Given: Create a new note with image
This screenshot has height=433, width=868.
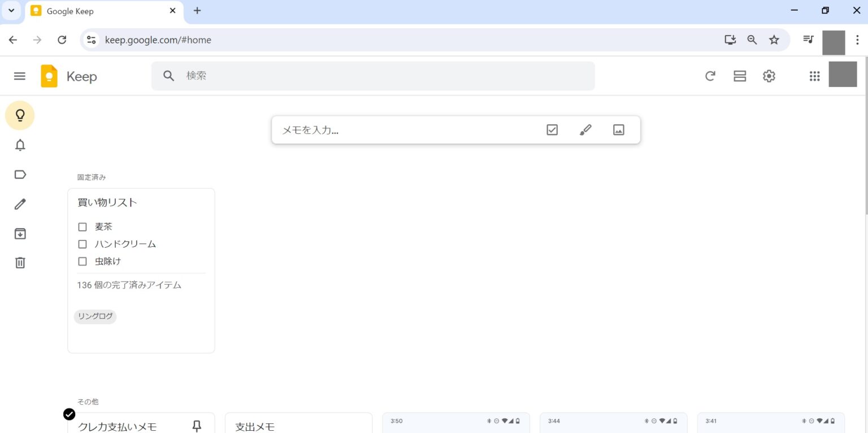Looking at the screenshot, I should (x=618, y=130).
